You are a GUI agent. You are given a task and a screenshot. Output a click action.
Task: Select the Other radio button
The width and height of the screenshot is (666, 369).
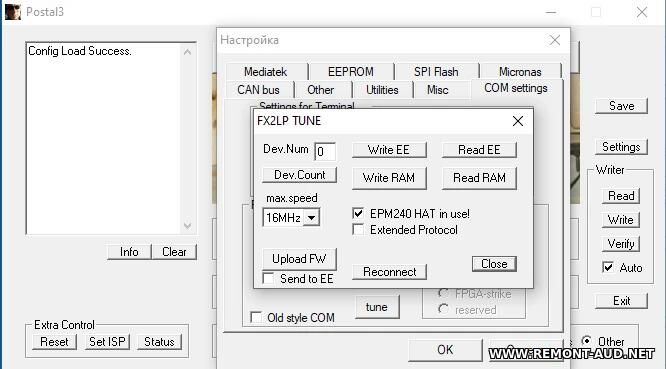(x=587, y=341)
